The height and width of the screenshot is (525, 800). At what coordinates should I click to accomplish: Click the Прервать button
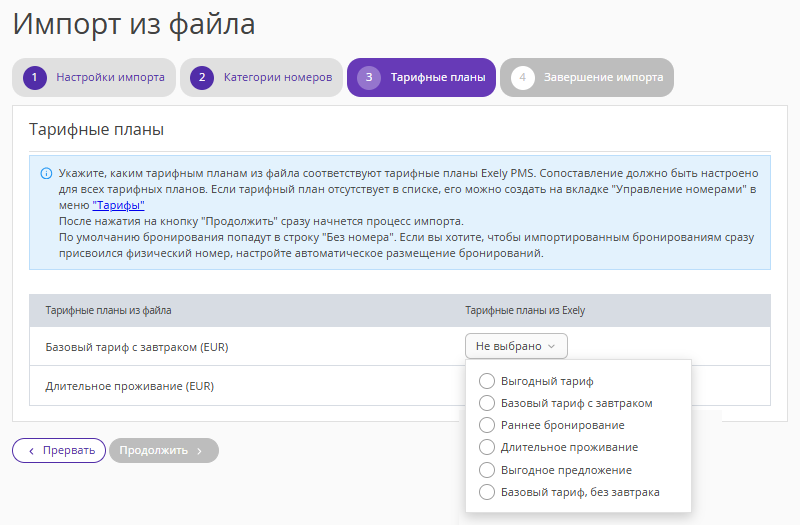[59, 451]
